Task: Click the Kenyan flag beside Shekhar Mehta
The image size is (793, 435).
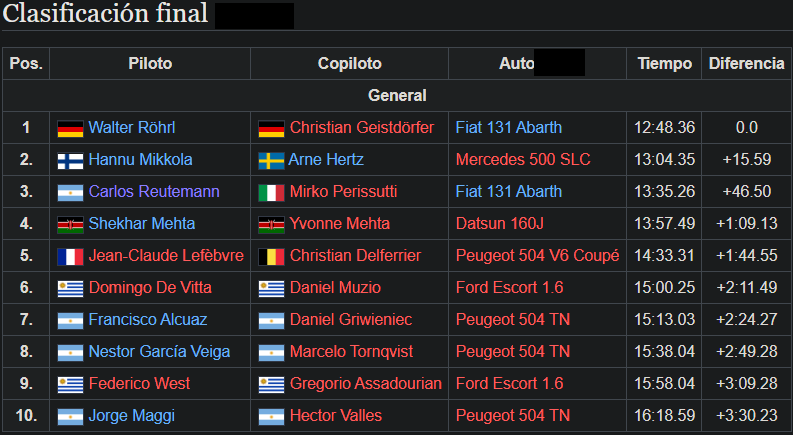Action: tap(70, 224)
